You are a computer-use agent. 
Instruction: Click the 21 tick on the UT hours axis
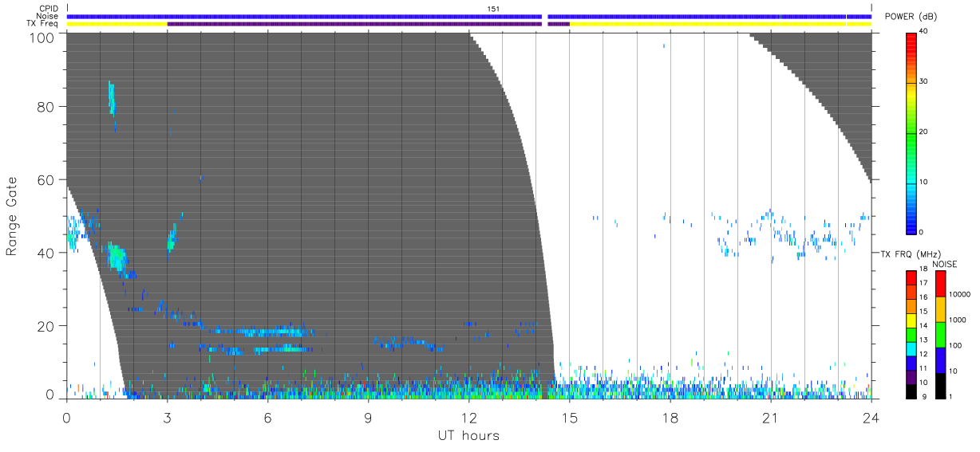770,416
